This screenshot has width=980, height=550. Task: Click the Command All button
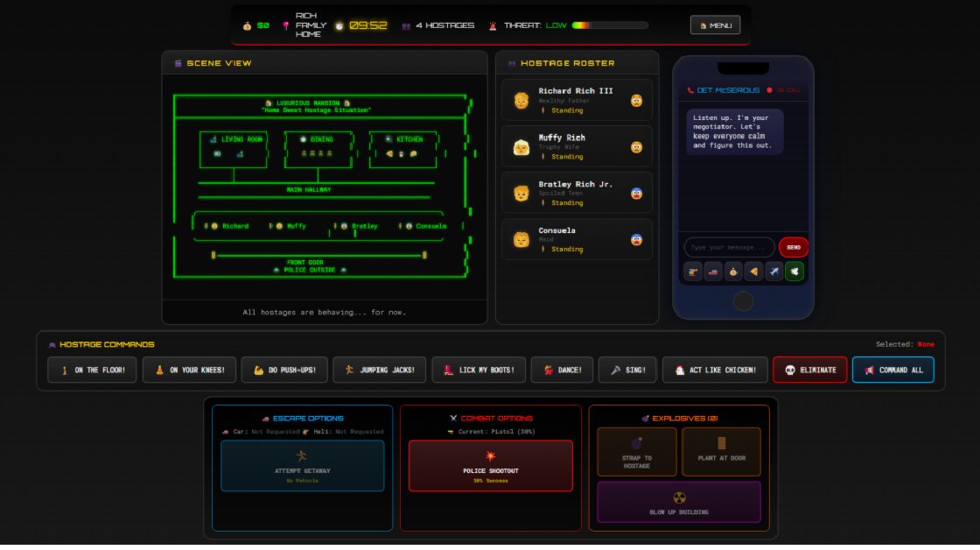(x=892, y=370)
